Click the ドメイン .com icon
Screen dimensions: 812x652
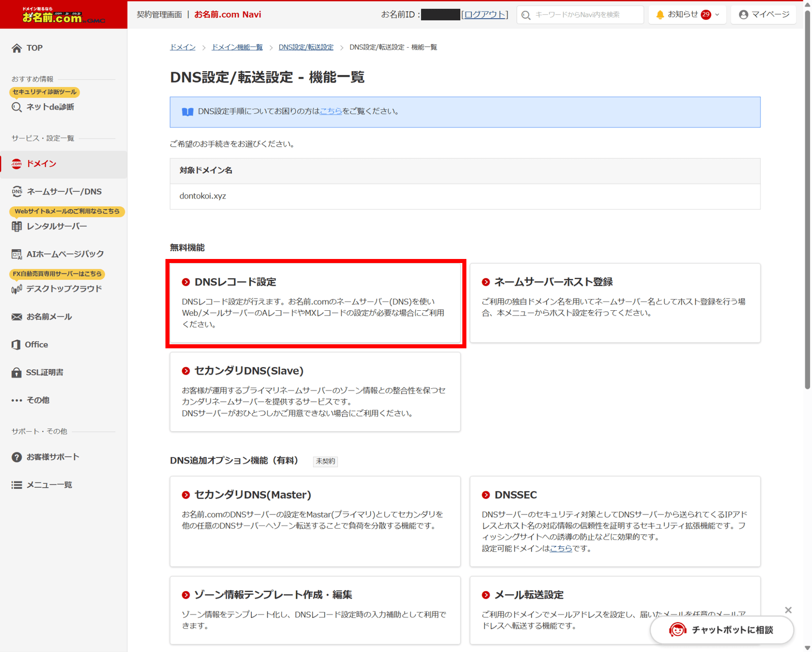tap(17, 164)
